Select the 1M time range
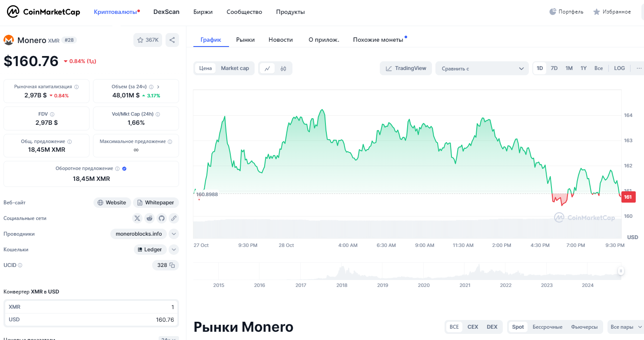Screen dimensions: 644x340 coord(569,68)
